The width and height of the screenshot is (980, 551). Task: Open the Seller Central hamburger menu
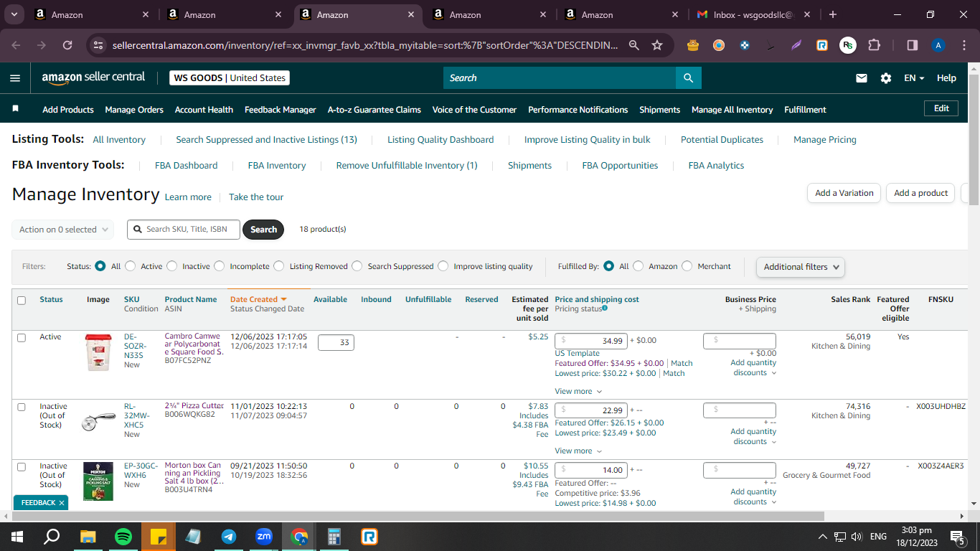(15, 78)
